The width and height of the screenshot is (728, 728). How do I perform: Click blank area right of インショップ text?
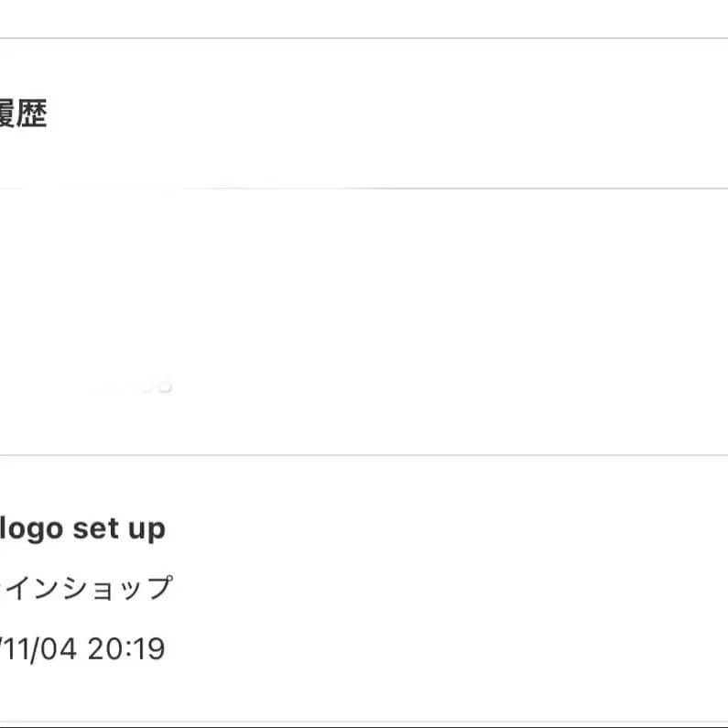pyautogui.click(x=440, y=588)
